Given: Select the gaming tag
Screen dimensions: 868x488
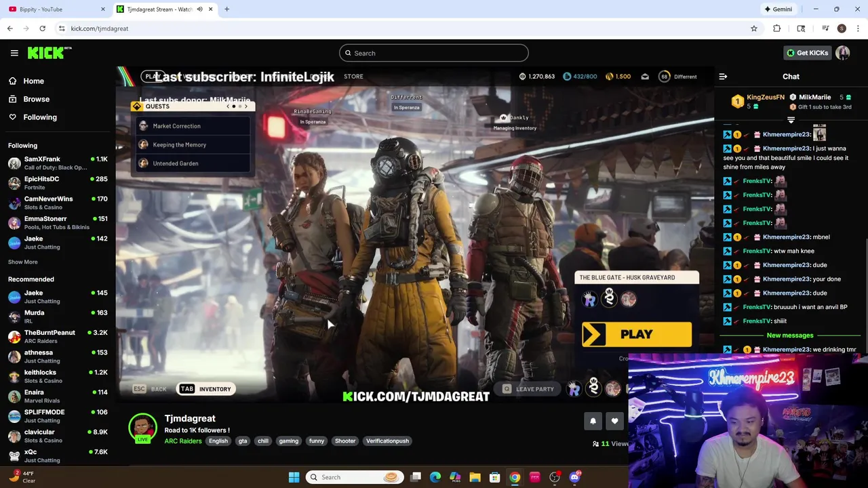Looking at the screenshot, I should point(289,441).
